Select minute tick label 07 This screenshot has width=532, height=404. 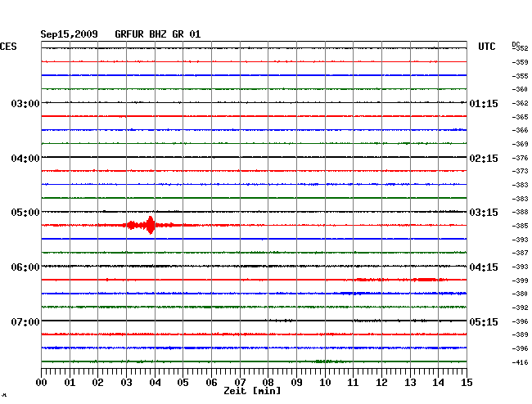pos(240,383)
